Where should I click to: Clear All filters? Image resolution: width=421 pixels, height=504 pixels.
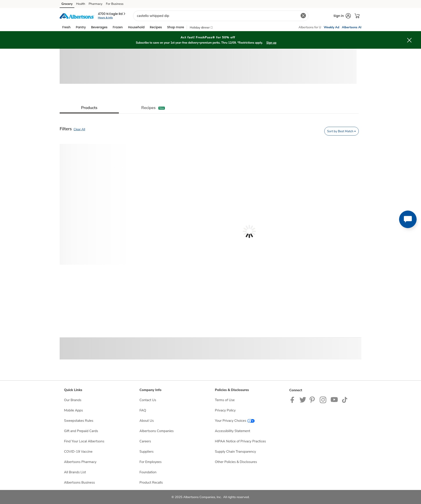point(79,129)
